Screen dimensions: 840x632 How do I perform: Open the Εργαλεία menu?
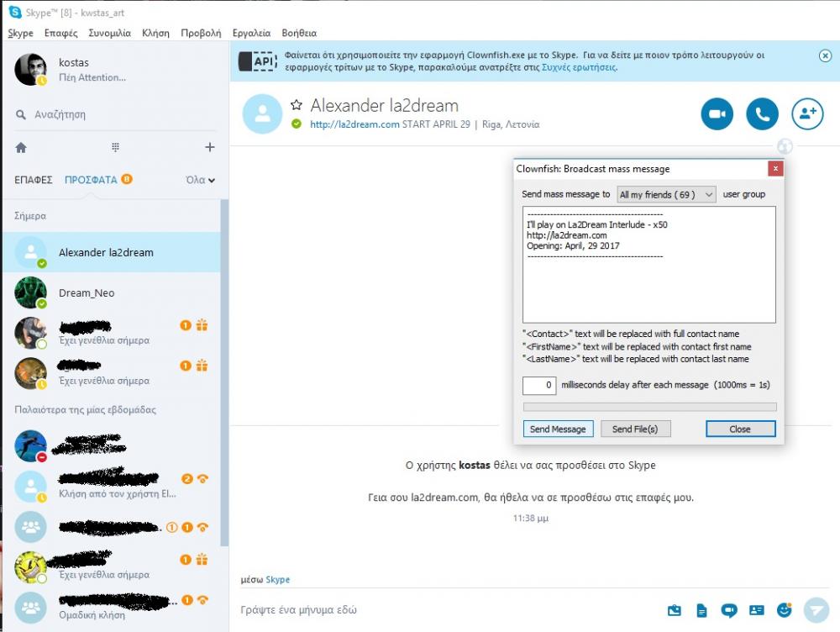tap(250, 33)
